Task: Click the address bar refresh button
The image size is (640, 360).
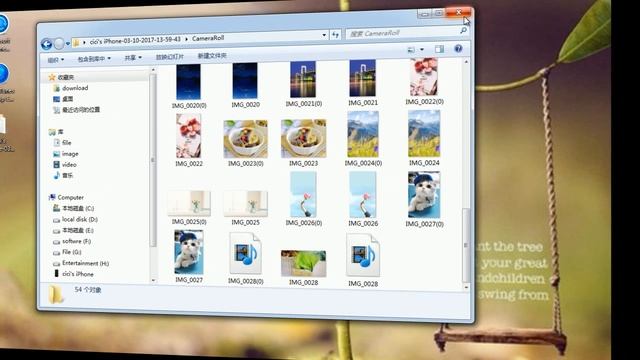Action: (x=336, y=35)
